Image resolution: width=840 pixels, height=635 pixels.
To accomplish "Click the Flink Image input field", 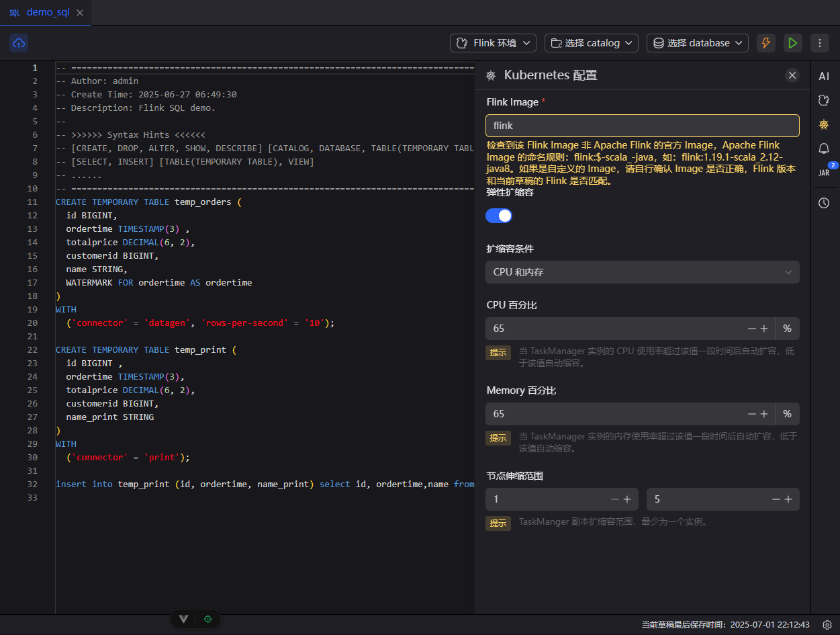I will click(642, 126).
